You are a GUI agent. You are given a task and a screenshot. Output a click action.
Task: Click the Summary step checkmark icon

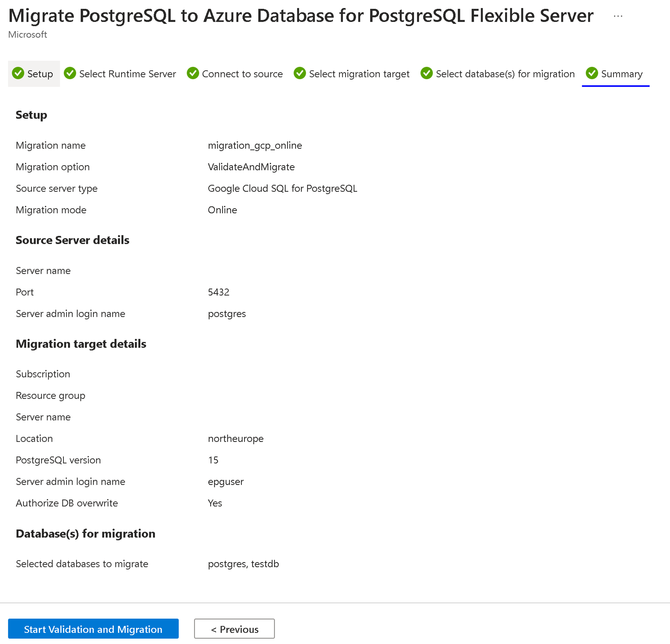click(592, 73)
